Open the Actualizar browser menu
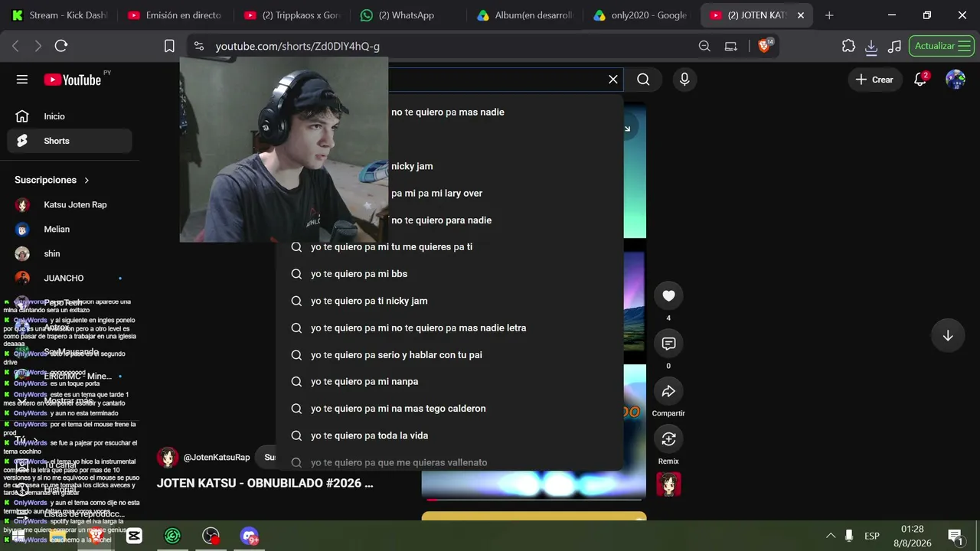The image size is (980, 551). [x=942, y=46]
